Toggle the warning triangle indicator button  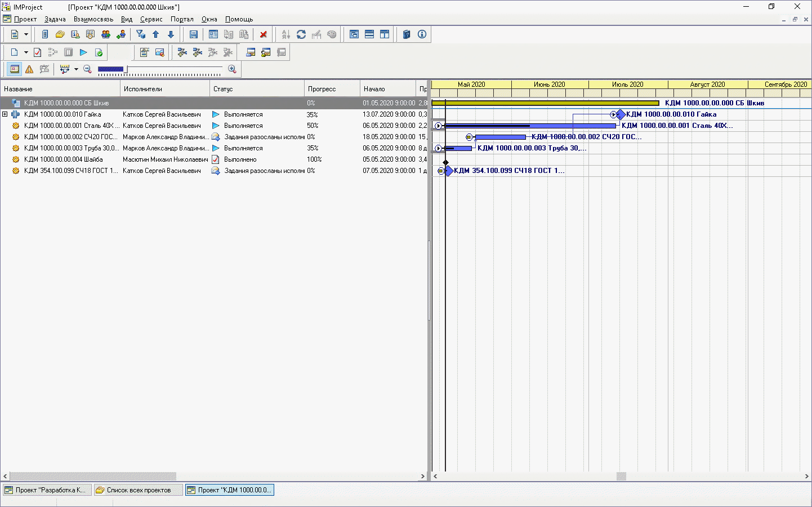[x=29, y=69]
